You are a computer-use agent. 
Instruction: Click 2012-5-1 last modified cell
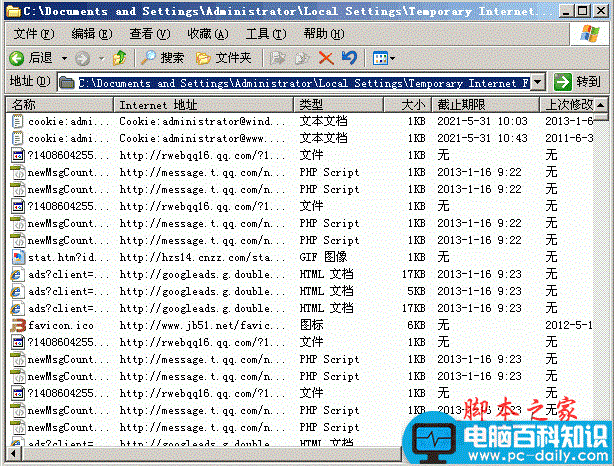(x=569, y=325)
